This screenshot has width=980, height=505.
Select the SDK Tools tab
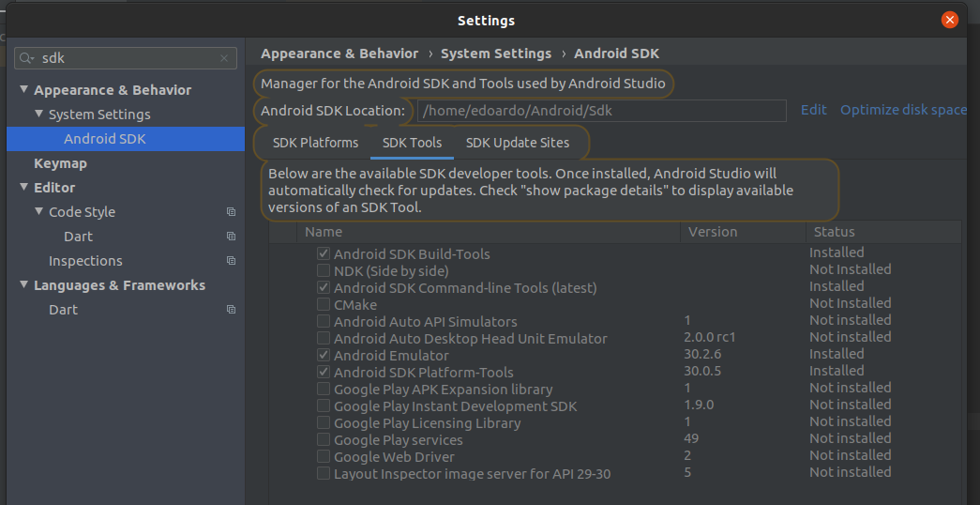click(x=412, y=143)
